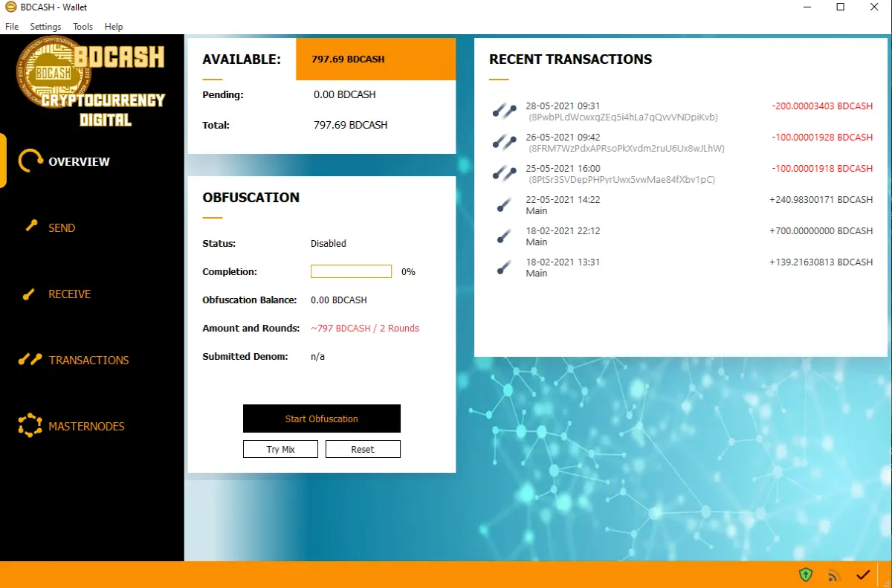Click the Try Mix button

(x=280, y=449)
